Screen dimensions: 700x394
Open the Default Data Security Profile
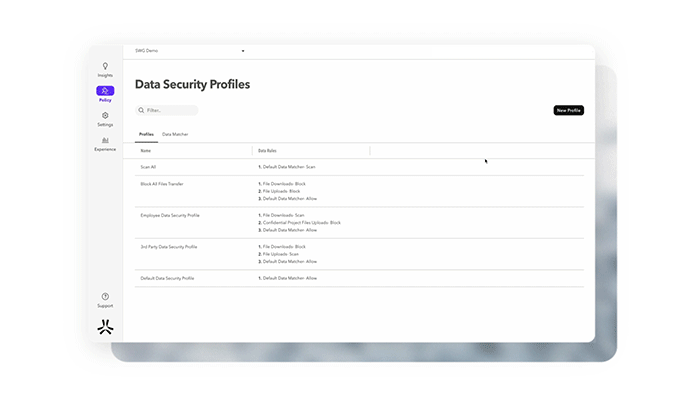(359, 278)
